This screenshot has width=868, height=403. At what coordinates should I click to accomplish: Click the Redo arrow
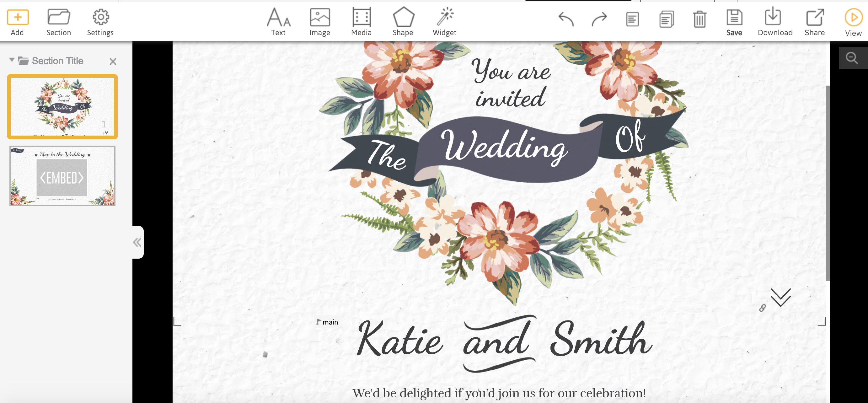(x=599, y=19)
